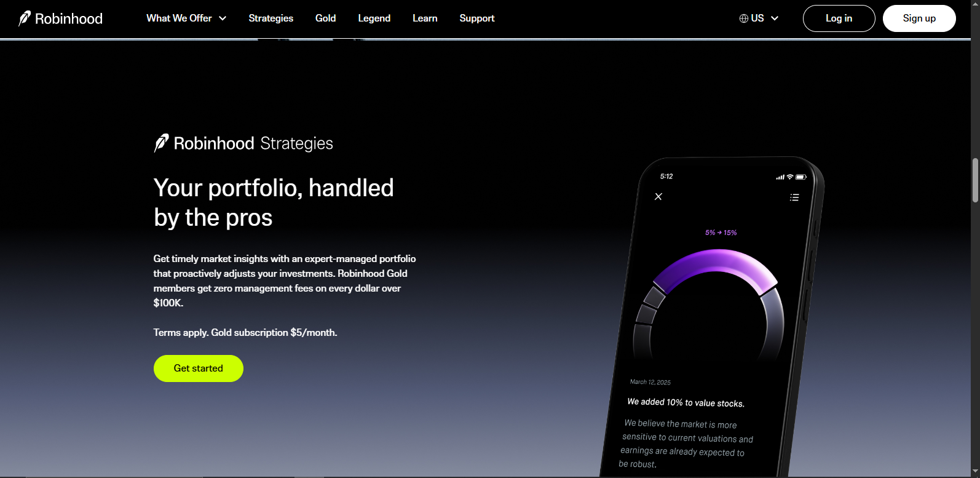Click 'Your portfolio, handled by the pros' heading
Viewport: 980px width, 478px height.
click(274, 203)
